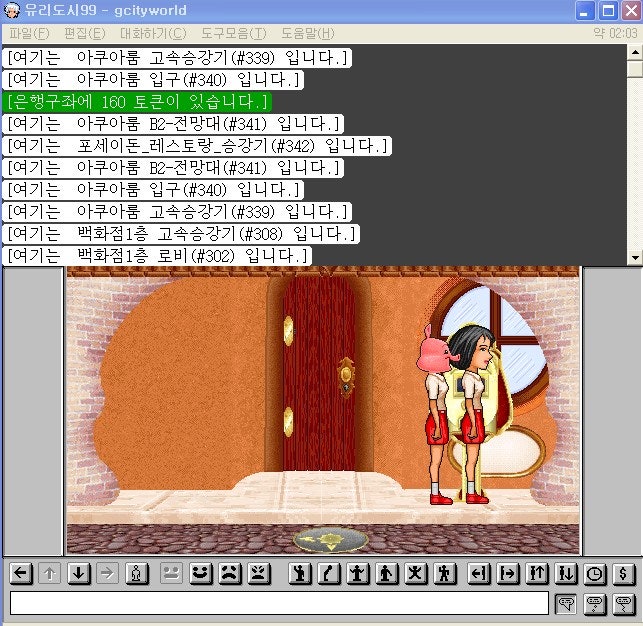Click the last speech balloon icon beside chat input
This screenshot has width=643, height=626.
point(624,603)
